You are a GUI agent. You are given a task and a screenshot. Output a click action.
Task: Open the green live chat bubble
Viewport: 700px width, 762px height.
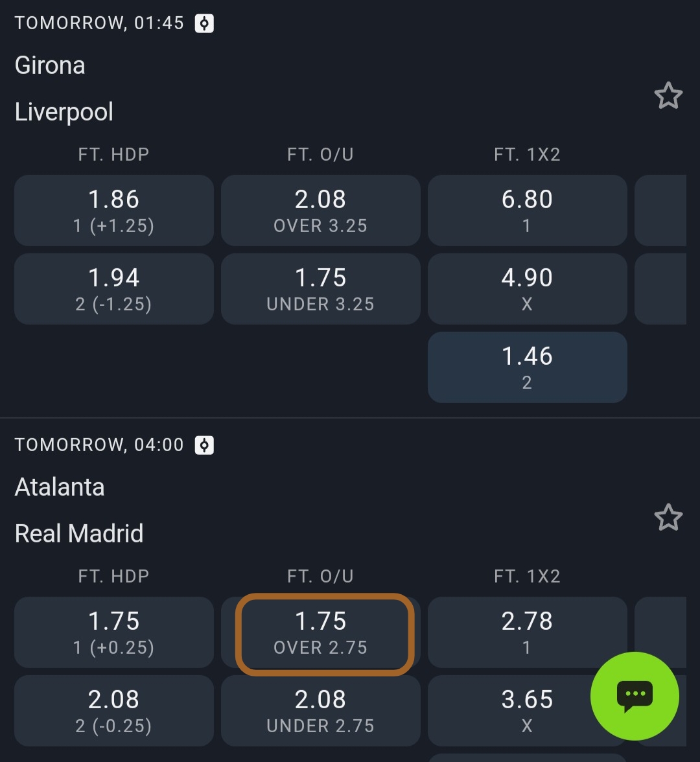[x=635, y=696]
